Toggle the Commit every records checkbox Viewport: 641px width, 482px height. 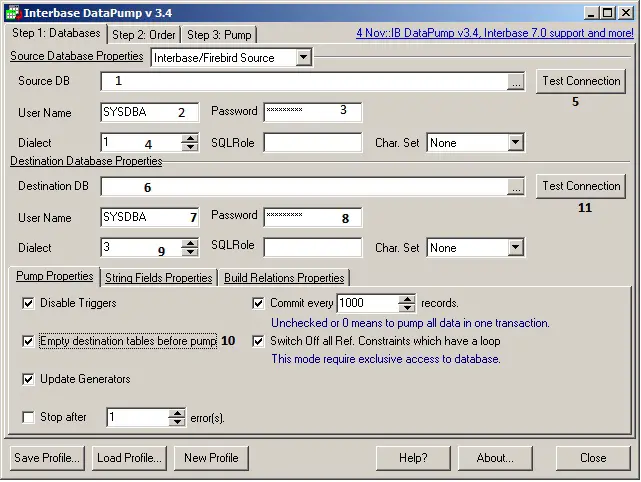[258, 303]
